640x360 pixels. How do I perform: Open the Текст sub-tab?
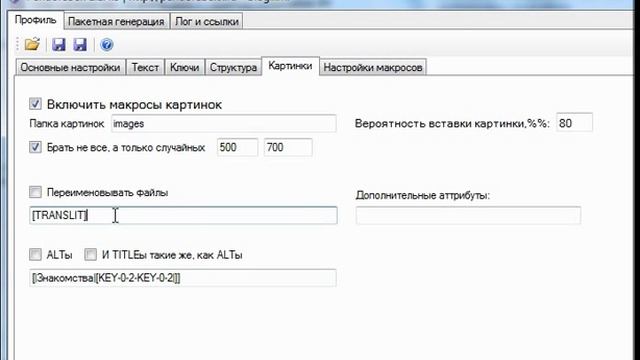[145, 67]
